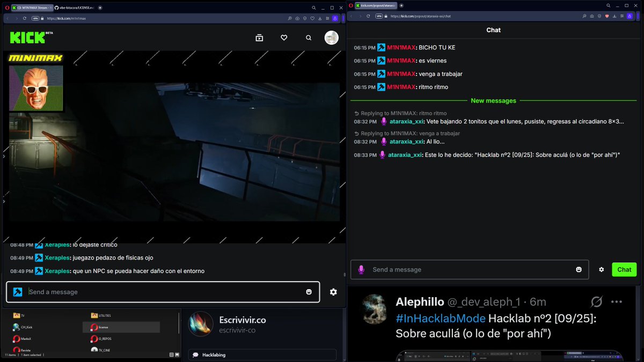The image size is (644, 362).
Task: Open Alephillo profile avatar in the tweet
Action: 374,309
